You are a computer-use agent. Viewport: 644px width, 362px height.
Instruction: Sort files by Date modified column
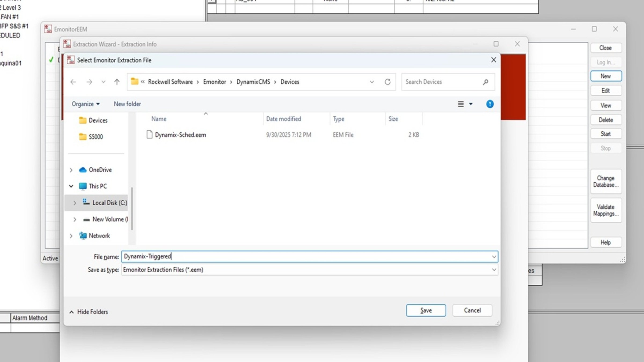click(284, 119)
